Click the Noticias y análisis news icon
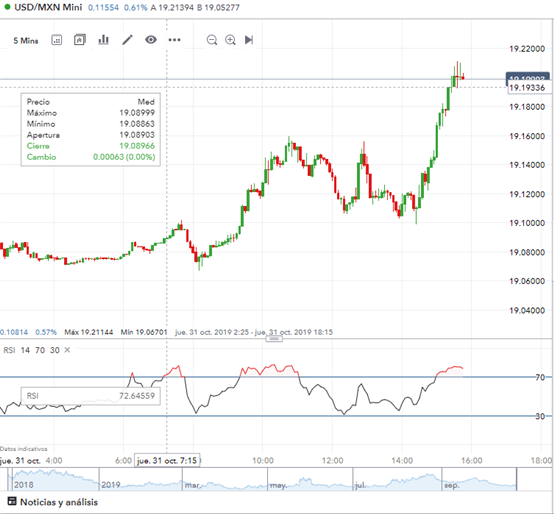Image resolution: width=554 pixels, height=514 pixels. click(x=12, y=501)
